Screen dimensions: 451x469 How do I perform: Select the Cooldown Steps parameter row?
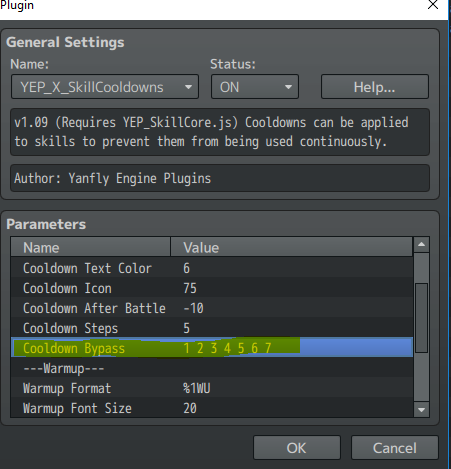pos(212,328)
